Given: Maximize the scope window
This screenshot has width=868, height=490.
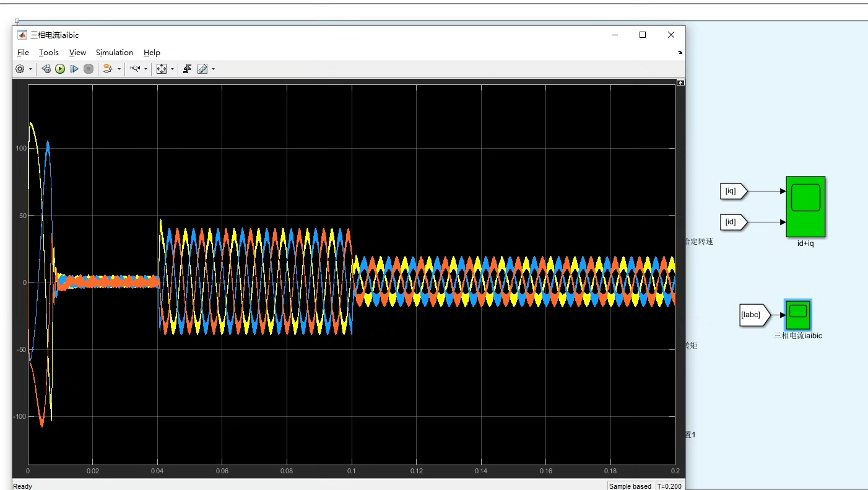Looking at the screenshot, I should [643, 35].
